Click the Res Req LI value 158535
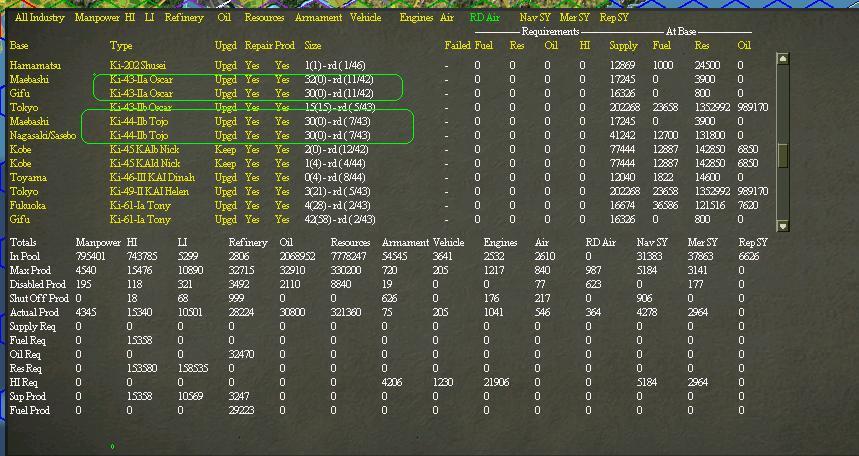Screen dimensions: 859x456 (193, 369)
